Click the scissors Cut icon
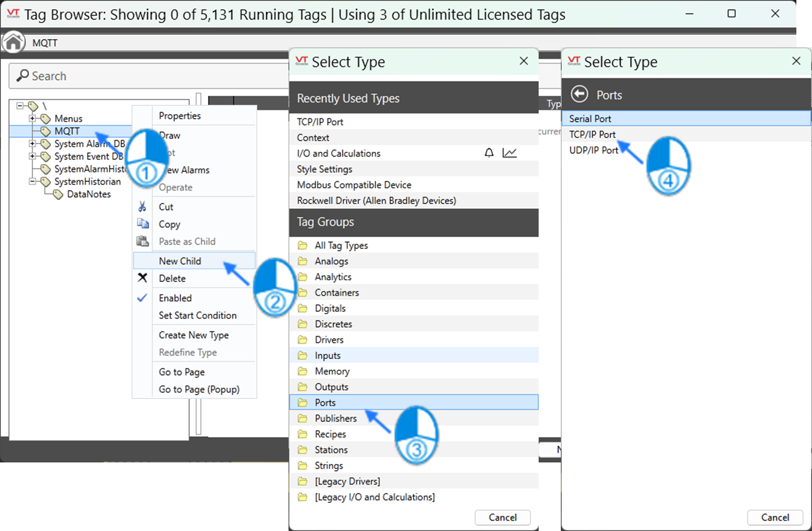This screenshot has width=812, height=531. [142, 207]
